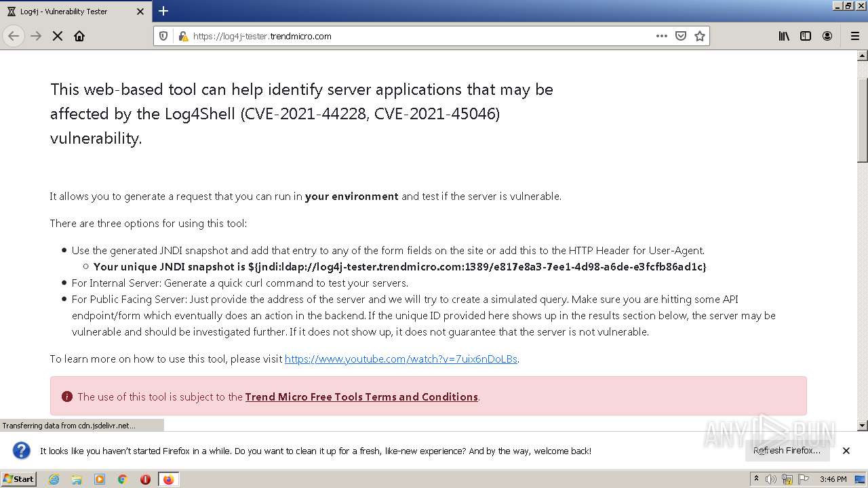Viewport: 868px width, 488px height.
Task: Click the unique JNDI snapshot string
Action: (477, 267)
